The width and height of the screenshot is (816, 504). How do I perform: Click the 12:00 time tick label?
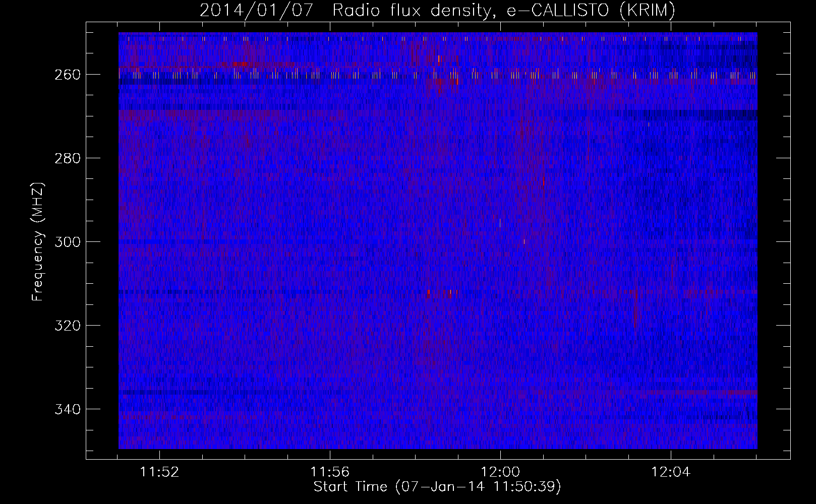point(500,472)
